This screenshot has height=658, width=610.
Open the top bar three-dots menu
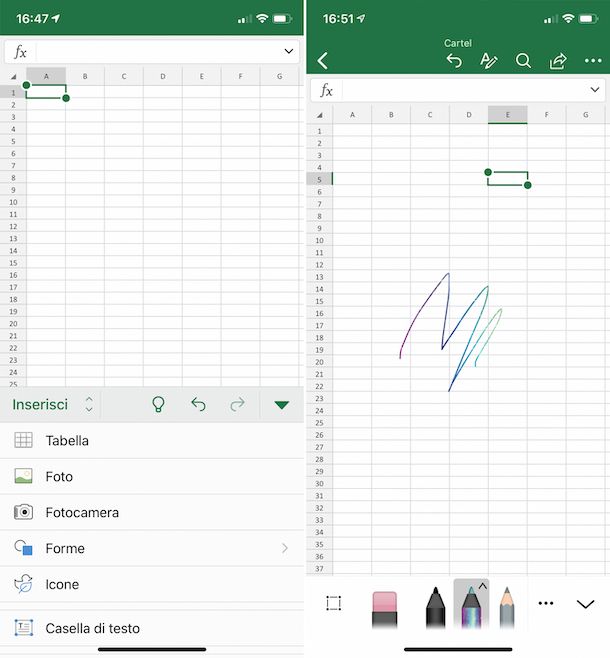[593, 61]
